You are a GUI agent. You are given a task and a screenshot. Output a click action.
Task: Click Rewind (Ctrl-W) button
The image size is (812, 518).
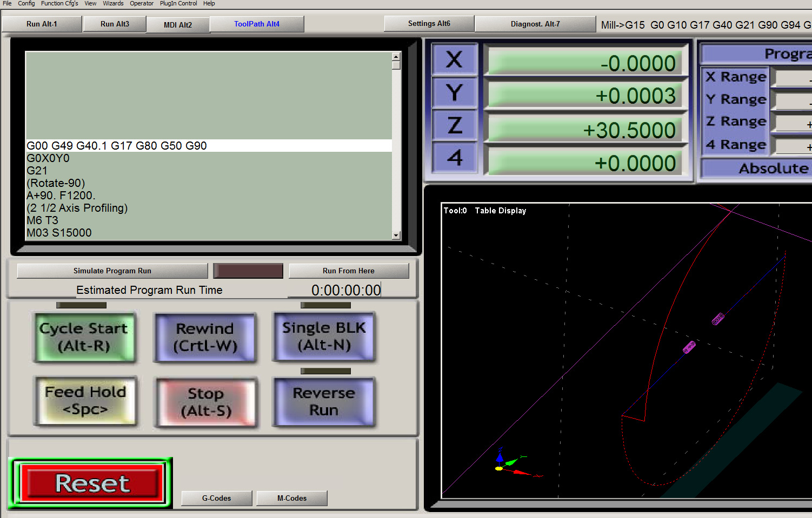(x=205, y=337)
